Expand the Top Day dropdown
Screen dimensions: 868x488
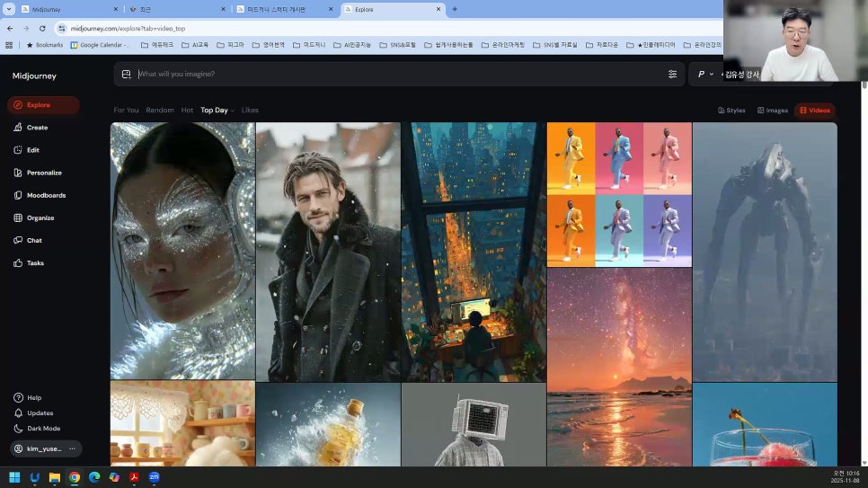217,111
